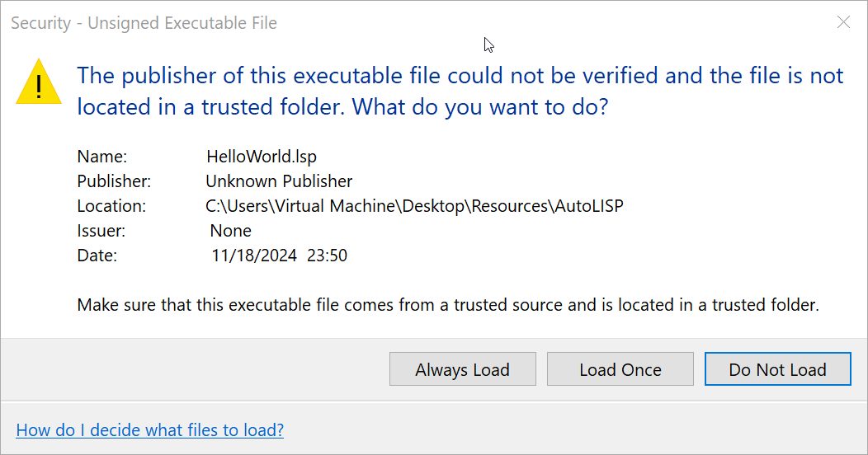
Task: Choose Load Once for this file
Action: click(620, 369)
